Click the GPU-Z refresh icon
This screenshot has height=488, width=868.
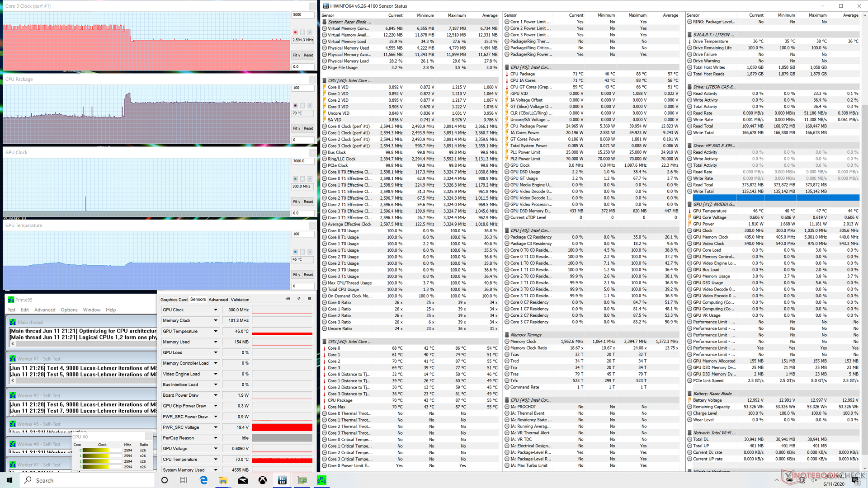299,299
